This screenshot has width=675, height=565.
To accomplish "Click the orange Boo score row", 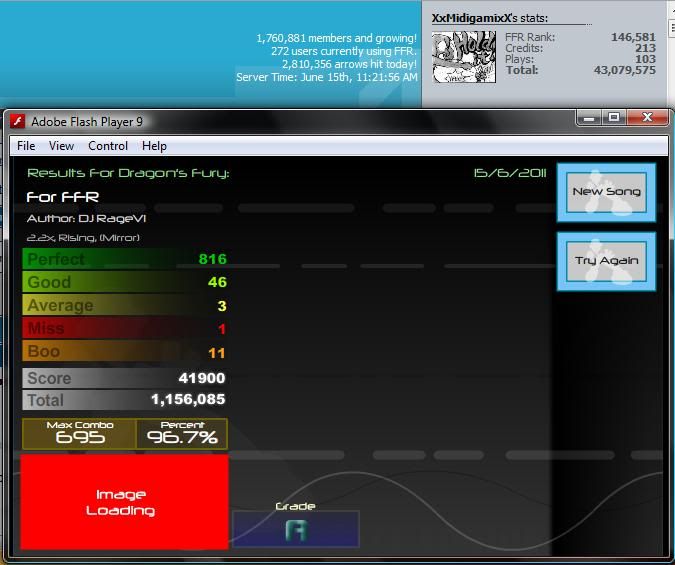I will [x=125, y=352].
